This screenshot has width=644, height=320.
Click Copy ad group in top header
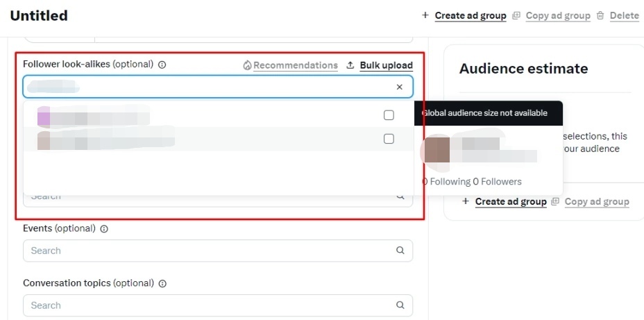(558, 15)
